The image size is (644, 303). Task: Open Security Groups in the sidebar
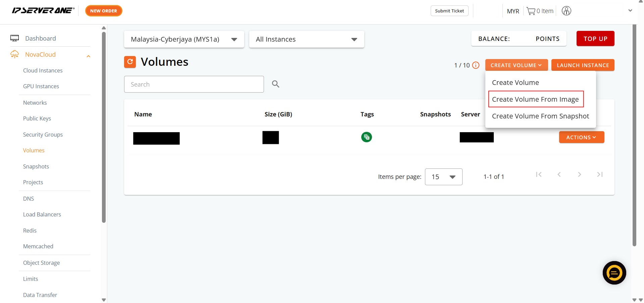[43, 135]
